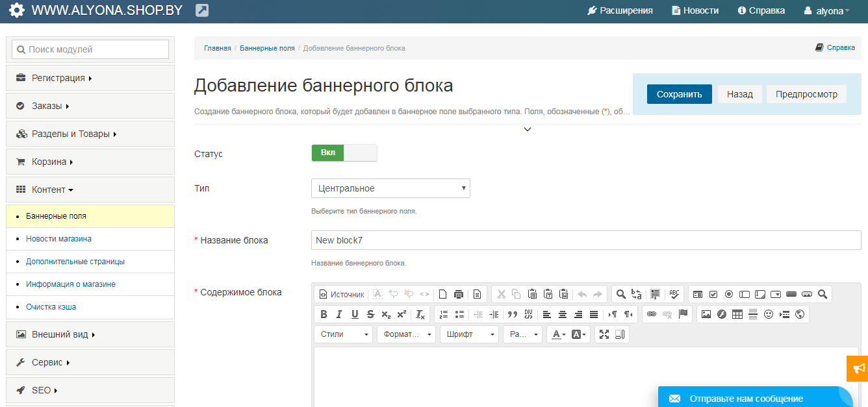Insert a table in the editor
The image size is (868, 407).
737,314
